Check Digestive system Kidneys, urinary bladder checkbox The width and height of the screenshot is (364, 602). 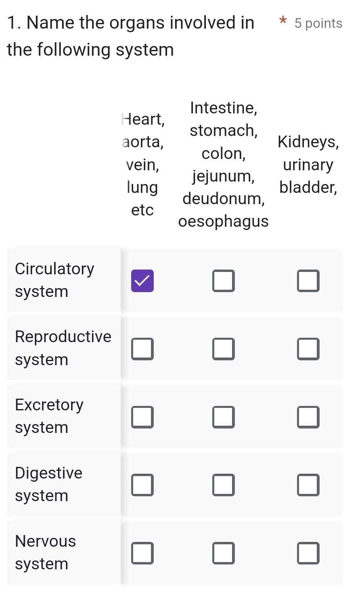pos(308,485)
